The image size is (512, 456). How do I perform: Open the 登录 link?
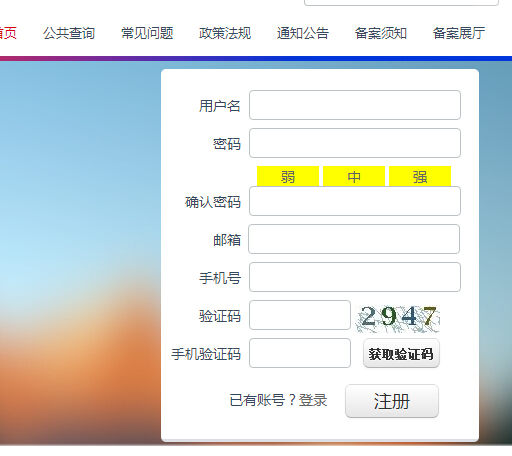point(313,400)
